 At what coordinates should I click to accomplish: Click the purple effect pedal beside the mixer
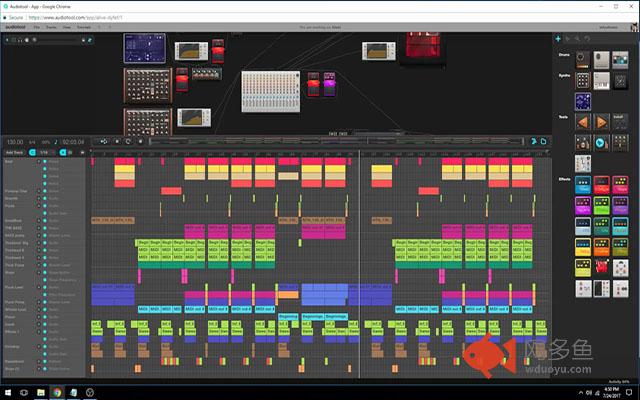[x=329, y=84]
